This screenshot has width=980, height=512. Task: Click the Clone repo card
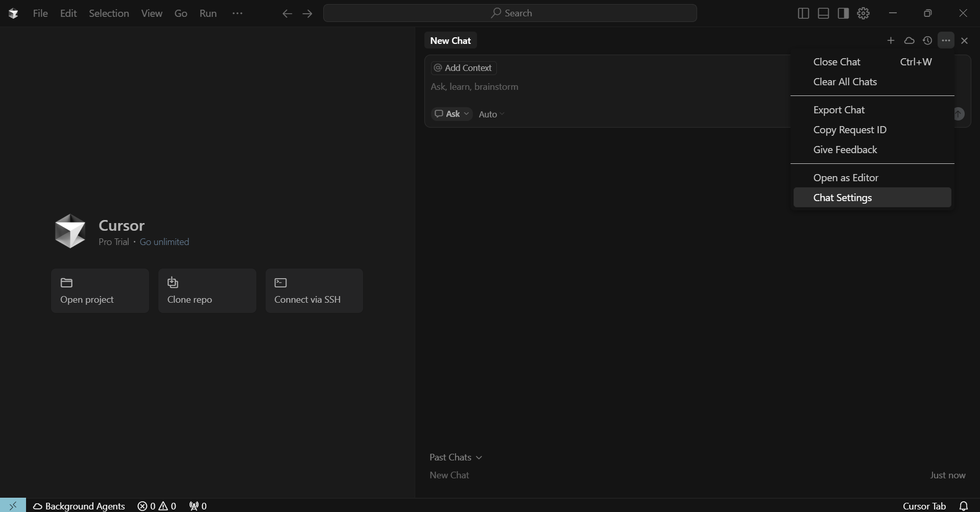pyautogui.click(x=207, y=290)
